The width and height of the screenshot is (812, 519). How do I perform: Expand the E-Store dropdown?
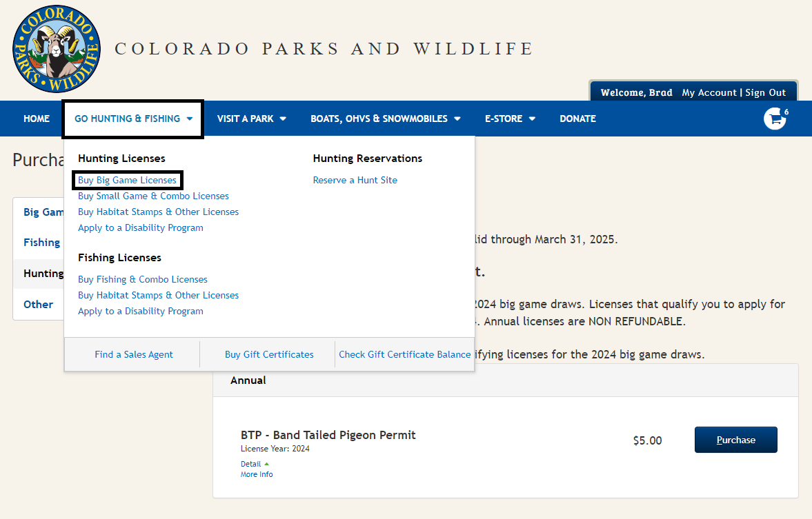click(x=510, y=119)
